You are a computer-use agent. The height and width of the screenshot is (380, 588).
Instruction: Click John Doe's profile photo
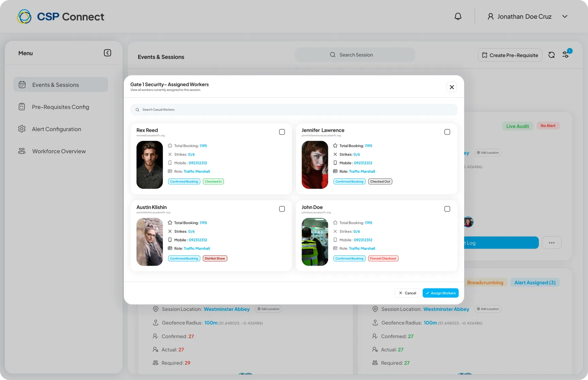coord(315,242)
